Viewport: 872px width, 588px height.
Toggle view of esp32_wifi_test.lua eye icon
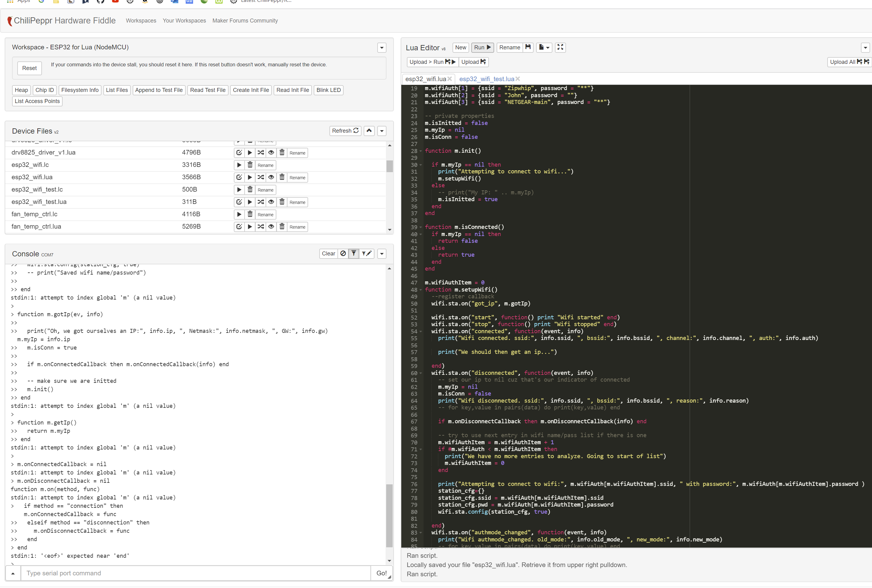click(x=271, y=202)
